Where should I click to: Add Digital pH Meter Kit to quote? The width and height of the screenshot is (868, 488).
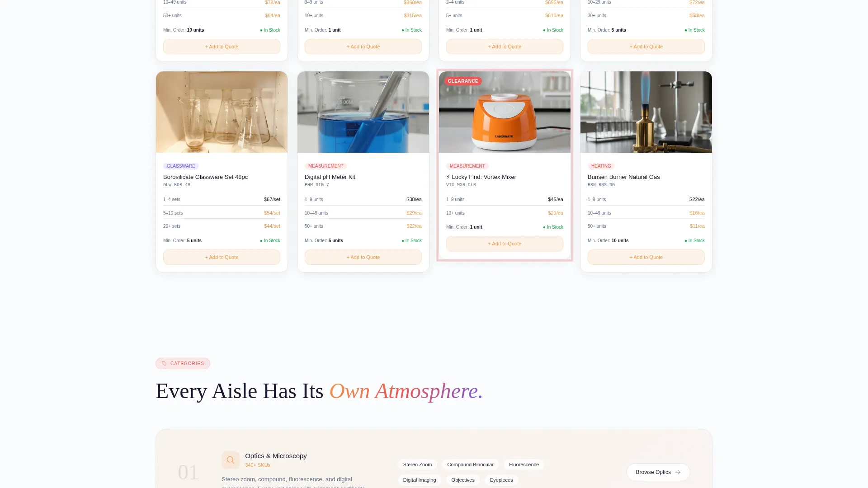(363, 257)
